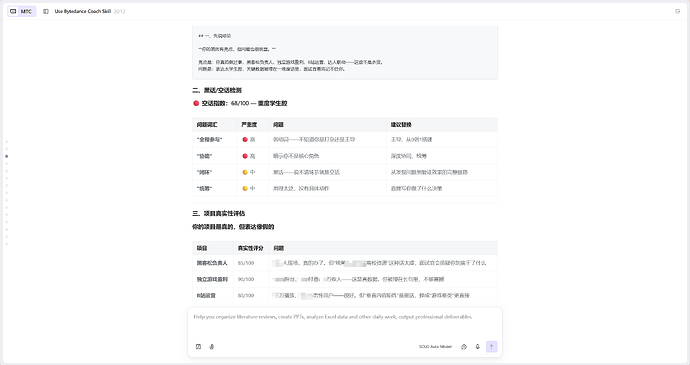Click the 三、项目真实性评估 section heading
The image size is (690, 365).
tap(218, 214)
